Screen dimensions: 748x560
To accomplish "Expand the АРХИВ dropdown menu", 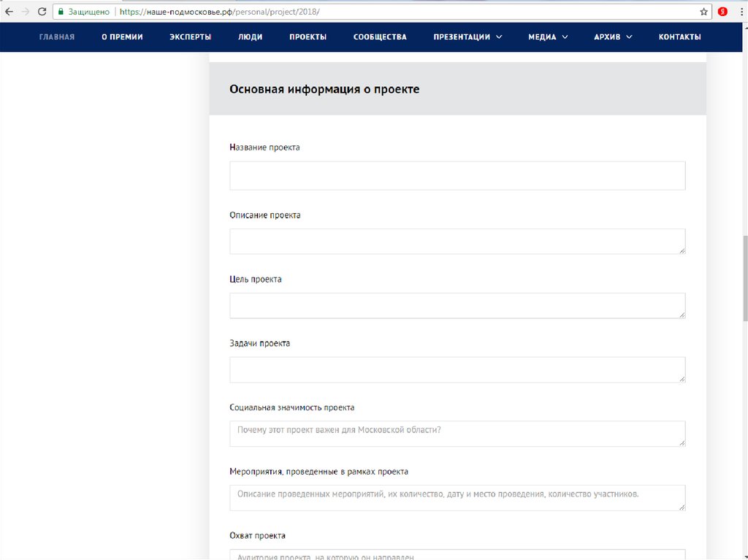I will tap(613, 37).
